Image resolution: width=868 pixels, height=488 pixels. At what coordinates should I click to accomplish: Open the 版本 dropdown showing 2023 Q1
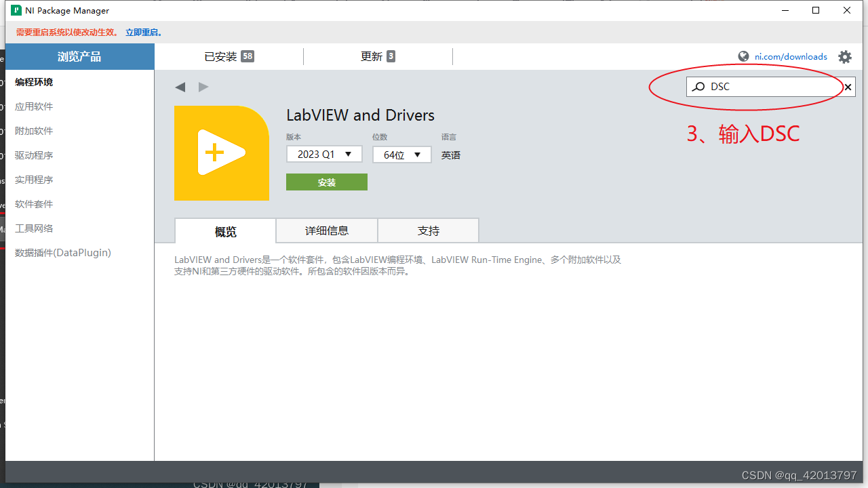324,154
